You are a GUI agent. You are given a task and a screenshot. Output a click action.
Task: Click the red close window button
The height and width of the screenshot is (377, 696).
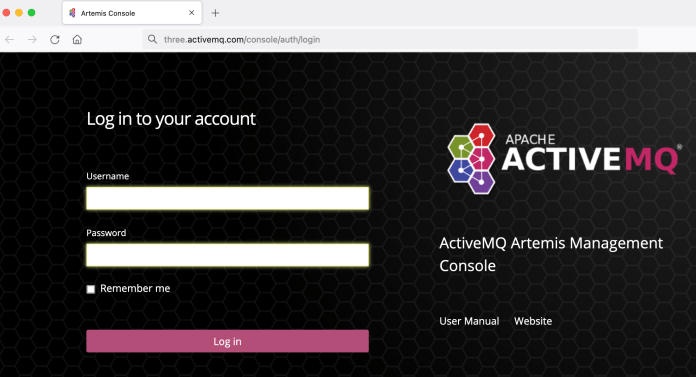6,12
